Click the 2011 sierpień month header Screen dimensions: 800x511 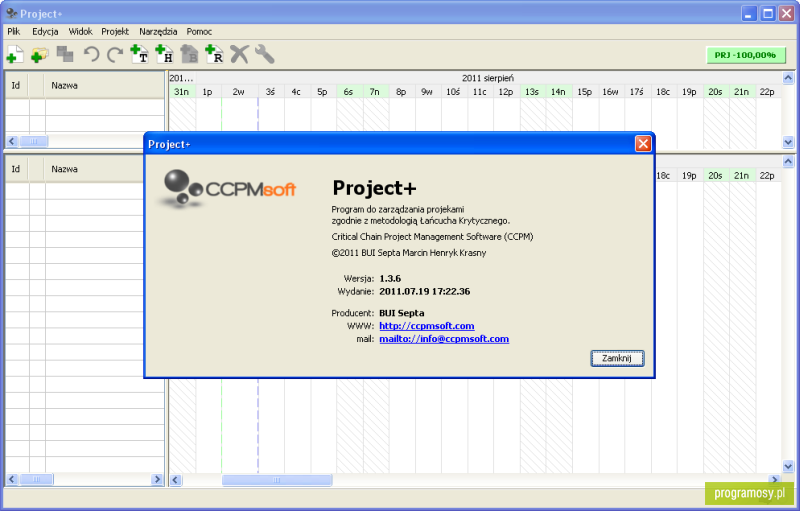coord(488,78)
